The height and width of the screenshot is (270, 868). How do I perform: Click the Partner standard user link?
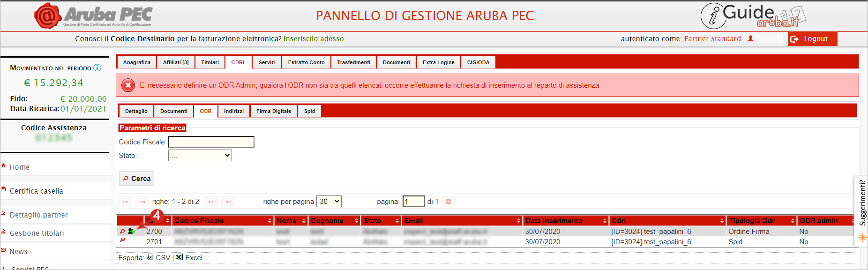tap(712, 39)
